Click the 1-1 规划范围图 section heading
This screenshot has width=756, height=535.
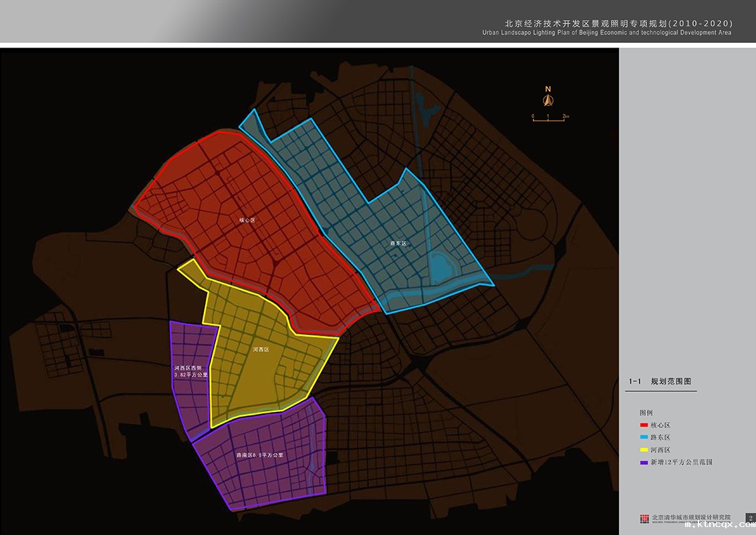(x=660, y=382)
